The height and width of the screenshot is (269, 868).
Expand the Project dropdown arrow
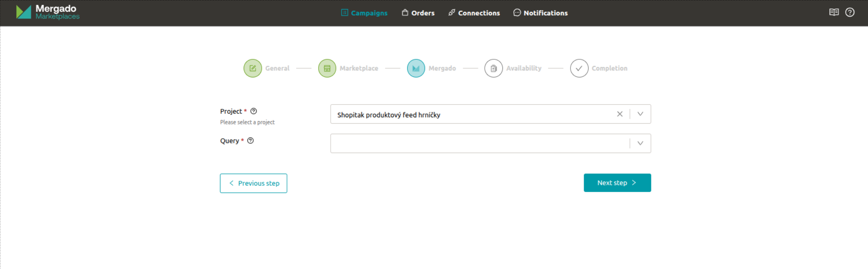(640, 114)
